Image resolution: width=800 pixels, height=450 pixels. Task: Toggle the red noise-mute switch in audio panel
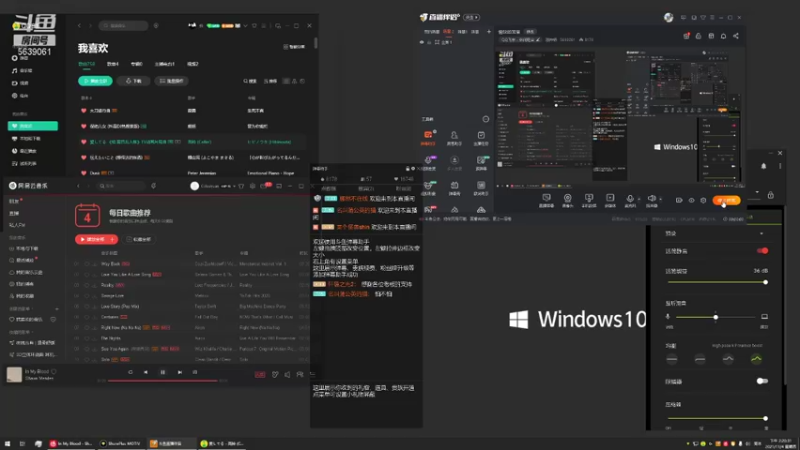tap(762, 251)
